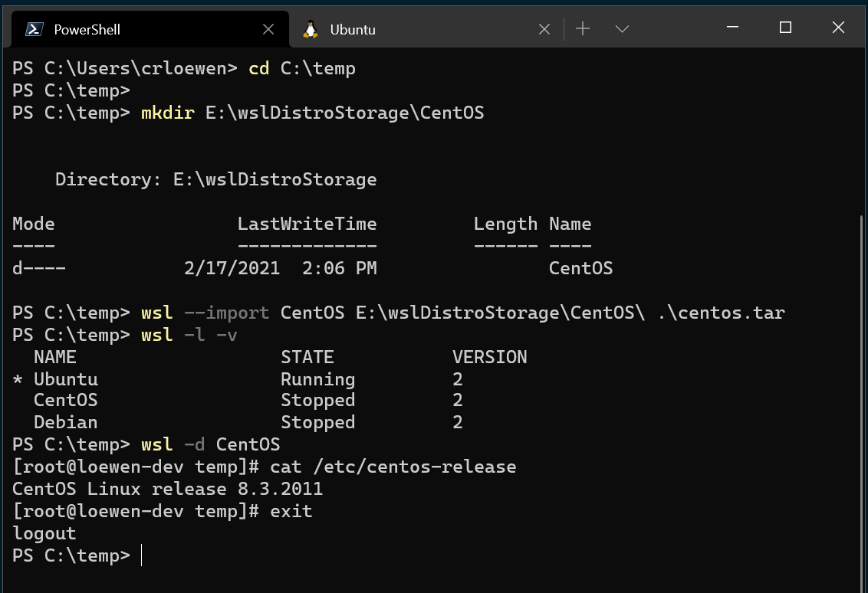Maximize the Windows Terminal window
Viewport: 868px width, 593px height.
click(785, 28)
